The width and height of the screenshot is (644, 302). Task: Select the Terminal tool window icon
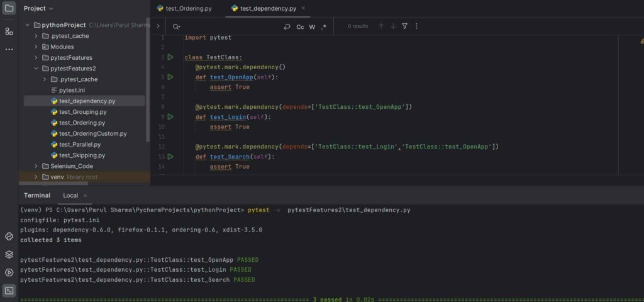click(9, 291)
